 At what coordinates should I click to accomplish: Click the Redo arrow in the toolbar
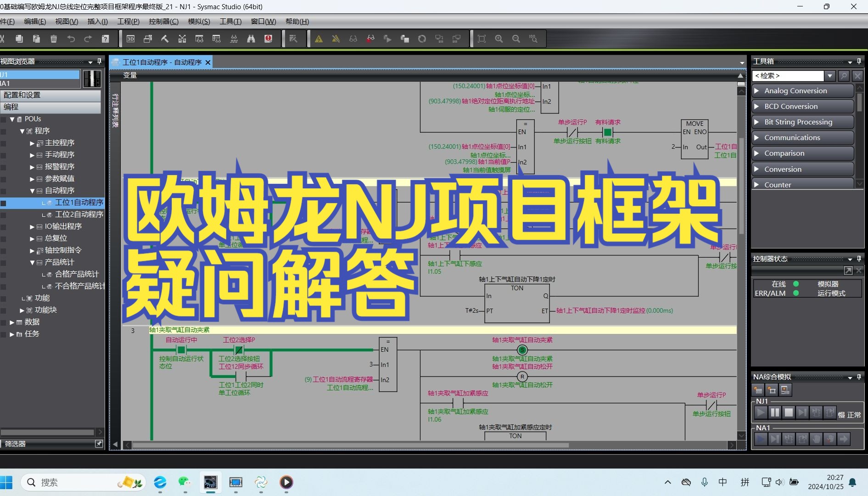click(x=88, y=39)
